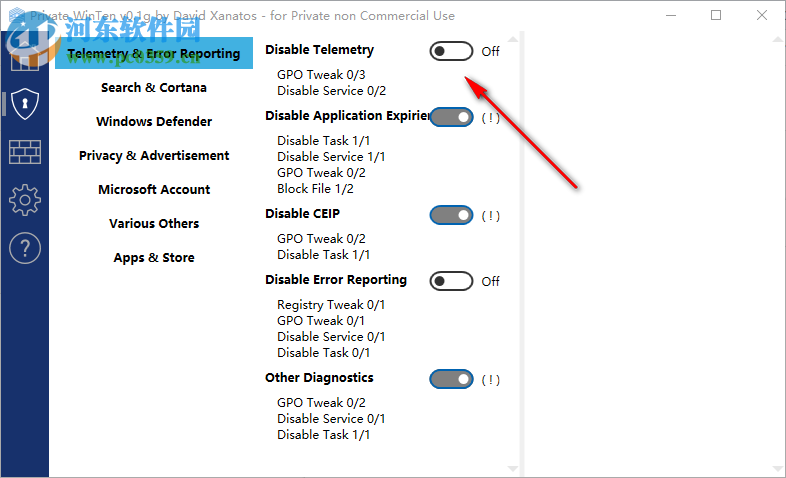The height and width of the screenshot is (478, 786).
Task: Open the Various Others category
Action: 154,224
